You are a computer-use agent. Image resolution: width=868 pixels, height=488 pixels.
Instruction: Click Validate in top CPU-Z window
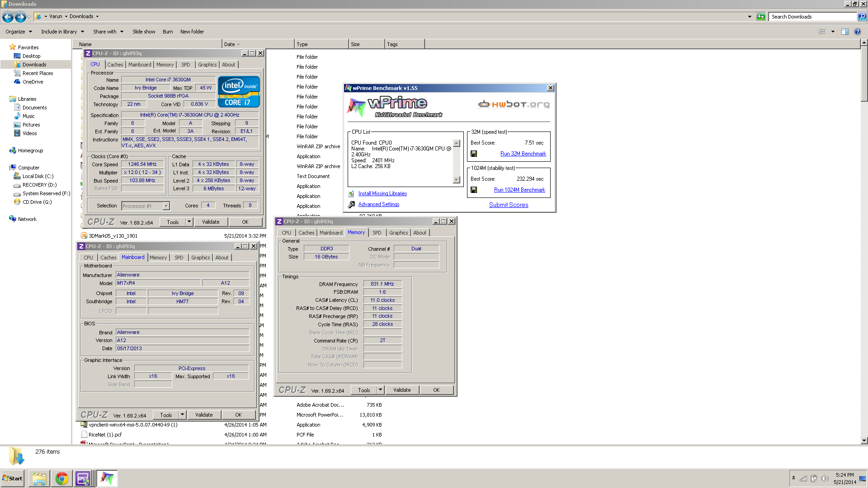click(210, 222)
